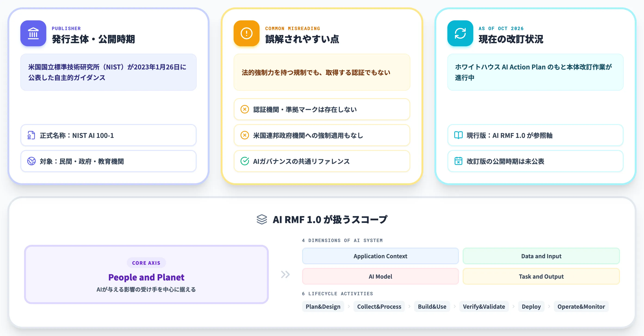The height and width of the screenshot is (336, 644).
Task: Select the Application Context dimension box
Action: coord(380,256)
